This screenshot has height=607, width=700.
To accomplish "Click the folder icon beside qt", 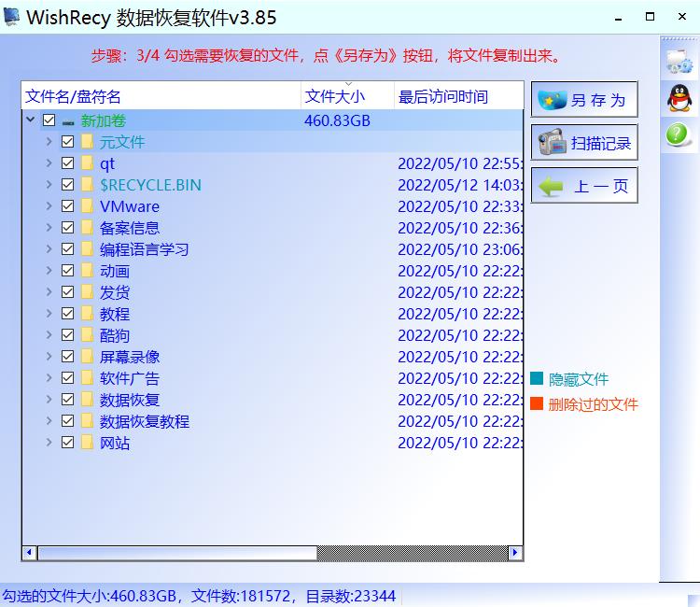I will pyautogui.click(x=88, y=163).
